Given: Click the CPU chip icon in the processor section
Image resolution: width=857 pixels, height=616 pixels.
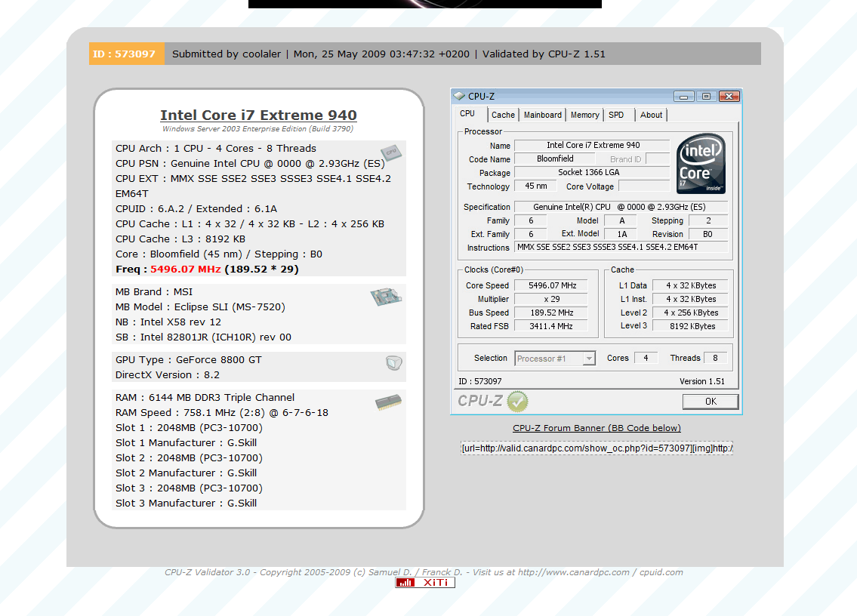Looking at the screenshot, I should [391, 152].
